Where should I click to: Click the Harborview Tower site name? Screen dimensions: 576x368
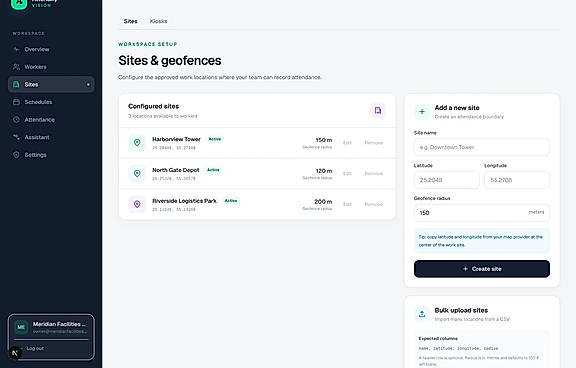176,139
